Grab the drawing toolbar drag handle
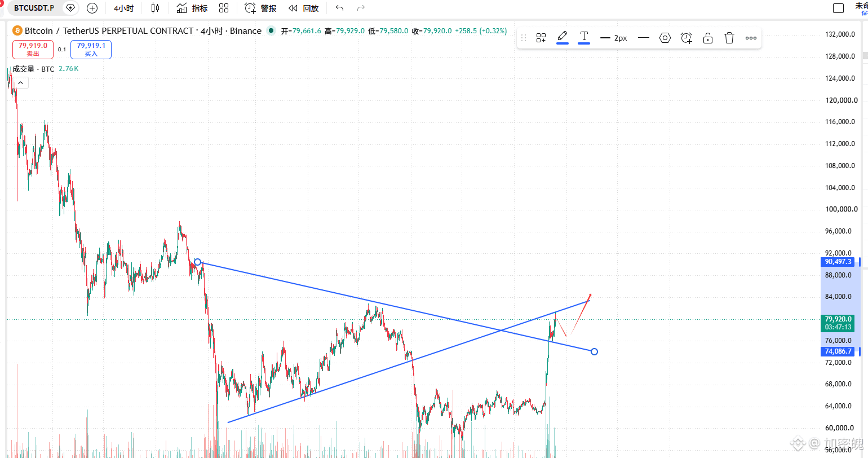Screen dimensions: 868x458 click(x=524, y=38)
